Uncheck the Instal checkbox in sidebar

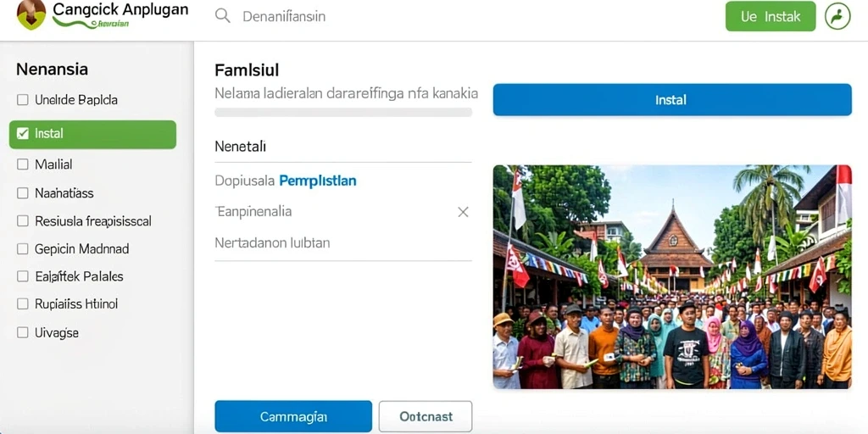point(23,133)
